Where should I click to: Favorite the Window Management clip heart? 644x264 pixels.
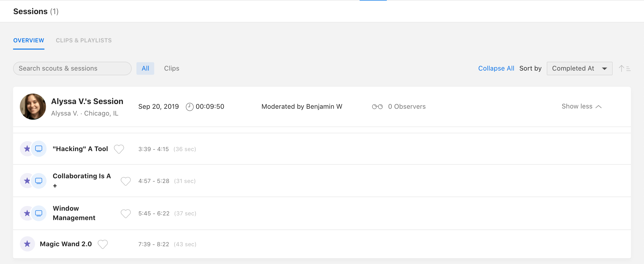[x=126, y=213]
